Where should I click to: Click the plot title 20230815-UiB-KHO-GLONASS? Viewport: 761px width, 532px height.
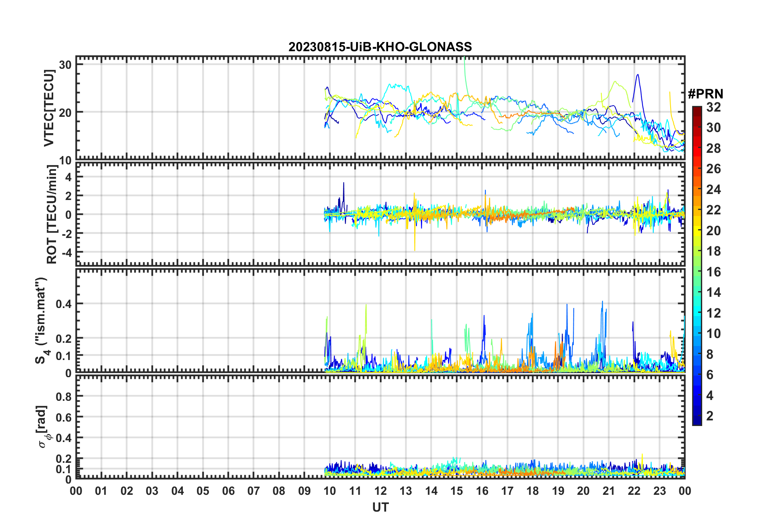coord(380,47)
